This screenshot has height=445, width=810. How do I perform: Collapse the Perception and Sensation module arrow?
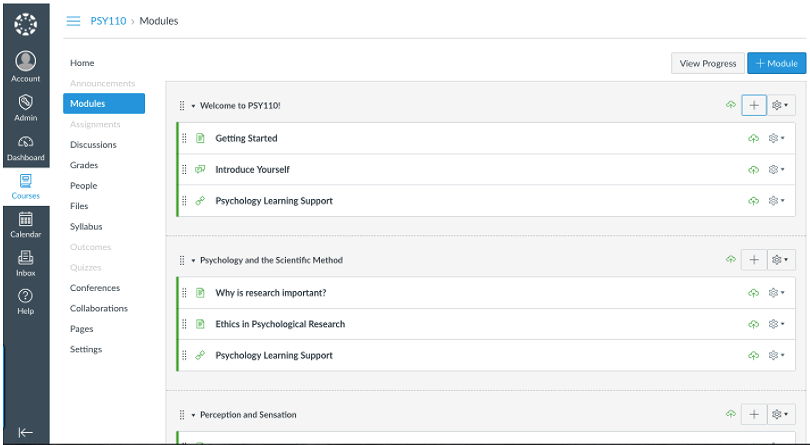(193, 415)
